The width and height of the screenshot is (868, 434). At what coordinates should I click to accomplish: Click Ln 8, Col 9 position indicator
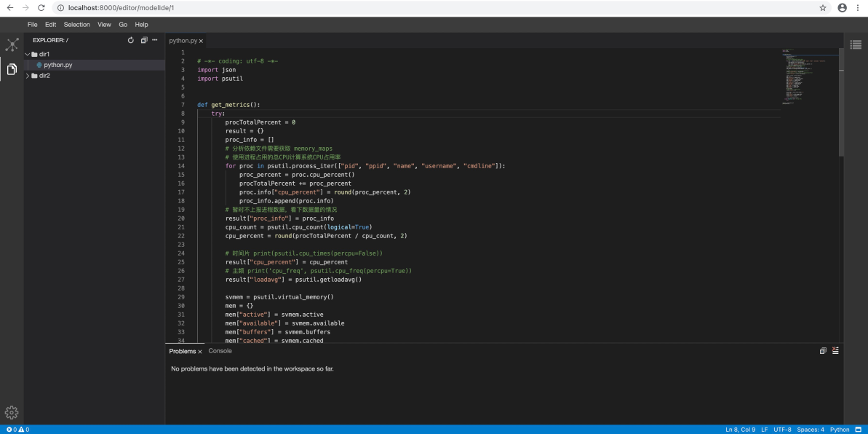(741, 430)
